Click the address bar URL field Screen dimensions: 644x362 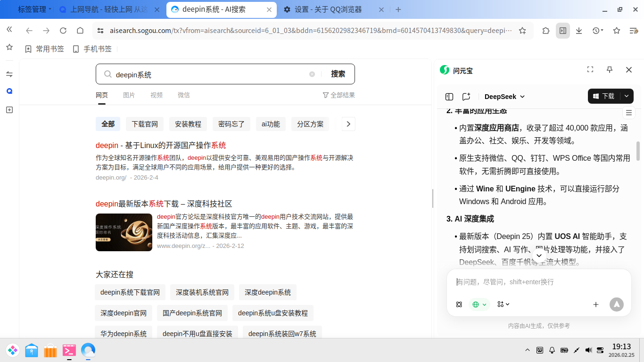pyautogui.click(x=310, y=31)
